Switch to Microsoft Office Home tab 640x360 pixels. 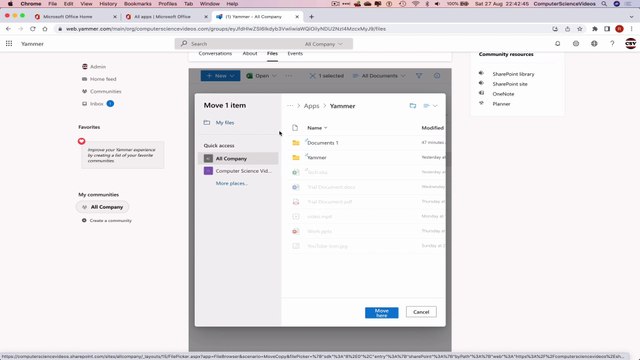pos(68,17)
